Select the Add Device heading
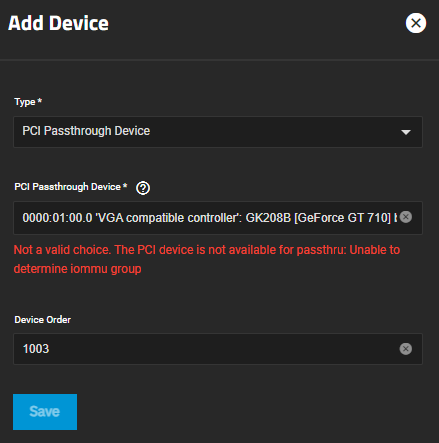 (58, 23)
